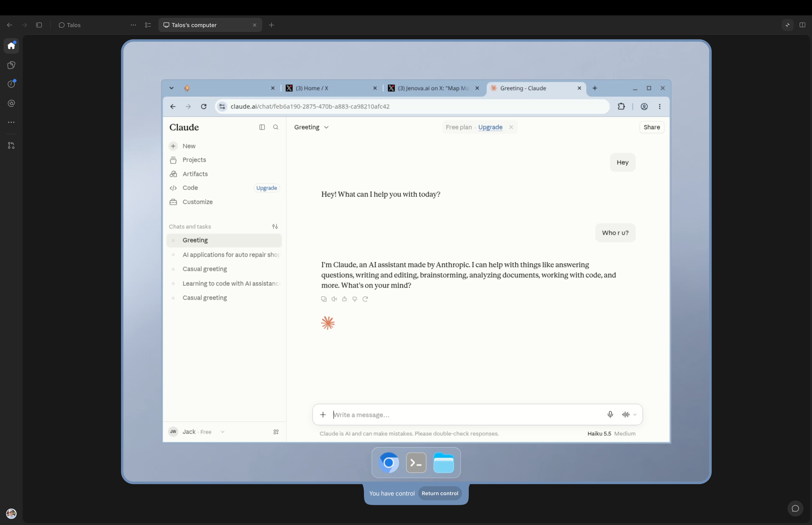Open search in the Claude sidebar

[276, 127]
